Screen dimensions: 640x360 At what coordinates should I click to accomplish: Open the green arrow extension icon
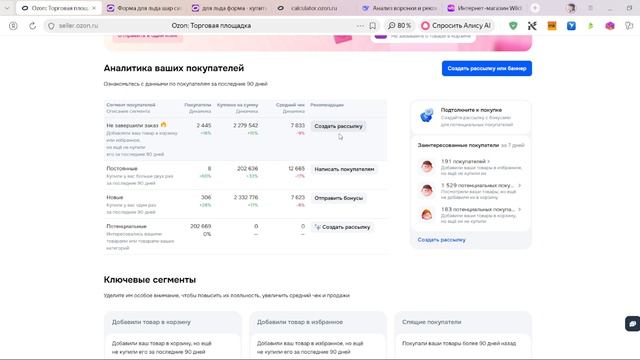pyautogui.click(x=590, y=26)
